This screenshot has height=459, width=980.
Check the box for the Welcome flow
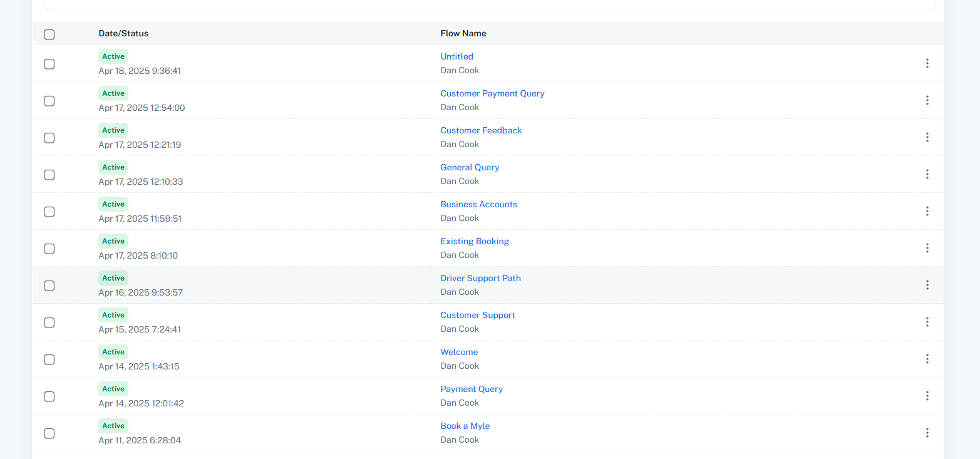pyautogui.click(x=49, y=359)
